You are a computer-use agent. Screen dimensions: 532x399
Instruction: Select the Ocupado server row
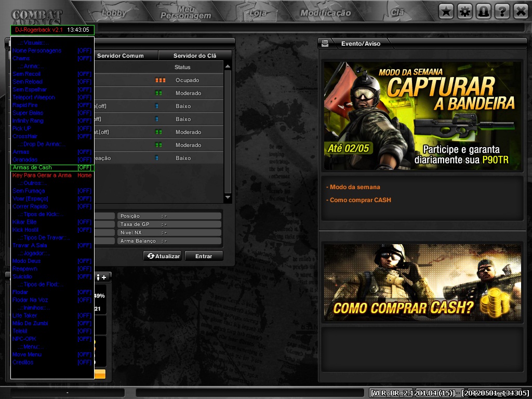tap(159, 80)
